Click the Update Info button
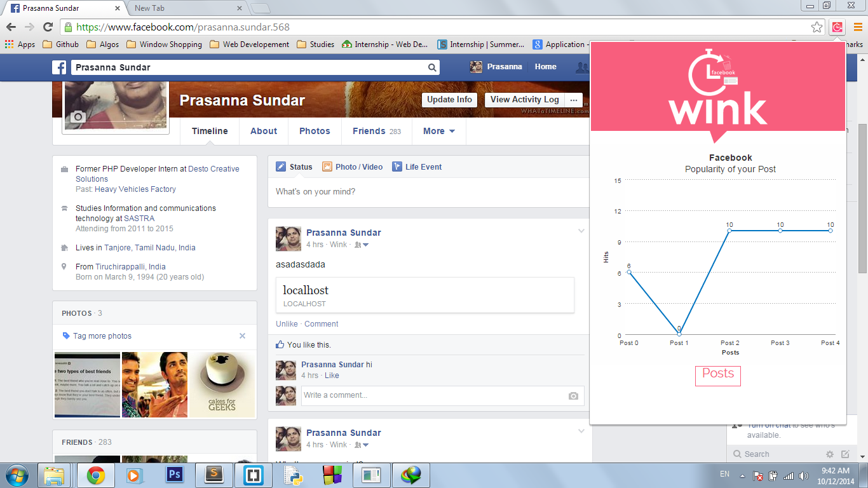The height and width of the screenshot is (488, 868). [x=449, y=100]
